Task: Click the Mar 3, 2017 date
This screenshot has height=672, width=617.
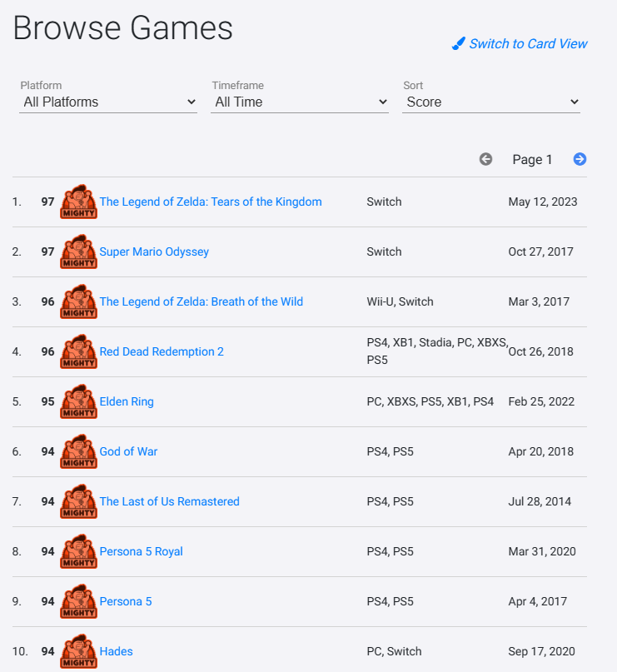Action: [539, 301]
